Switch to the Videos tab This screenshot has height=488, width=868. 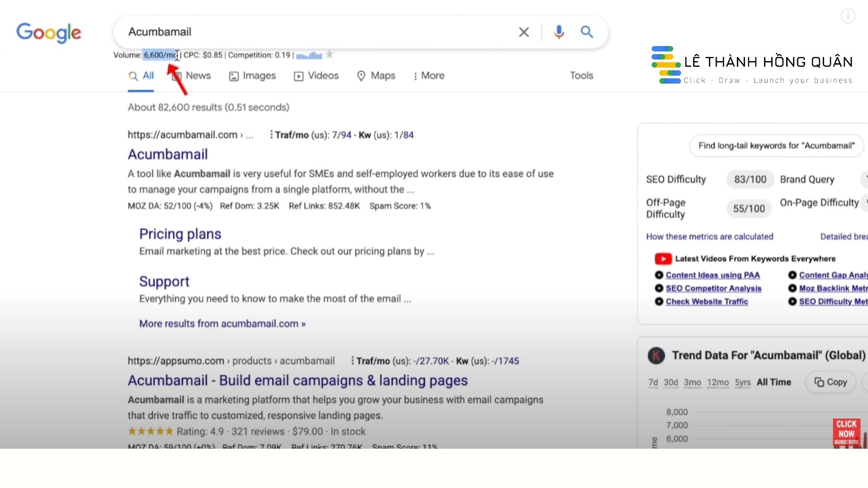tap(316, 76)
